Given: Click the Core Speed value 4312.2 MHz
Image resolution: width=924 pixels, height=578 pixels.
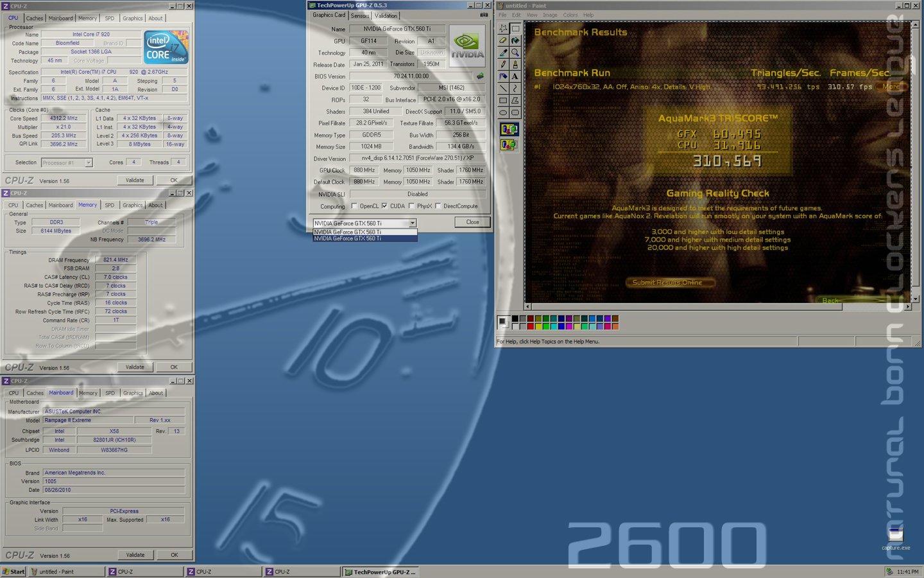Looking at the screenshot, I should coord(64,118).
